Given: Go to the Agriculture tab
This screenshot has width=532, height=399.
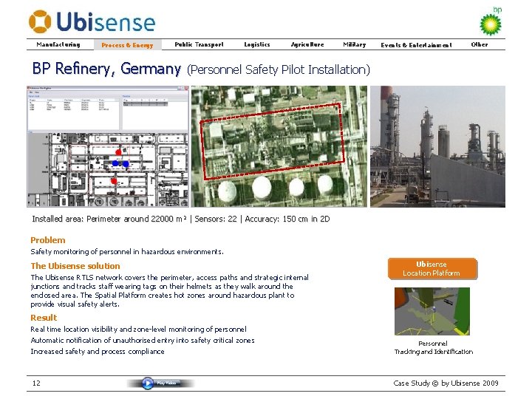Looking at the screenshot, I should [307, 44].
